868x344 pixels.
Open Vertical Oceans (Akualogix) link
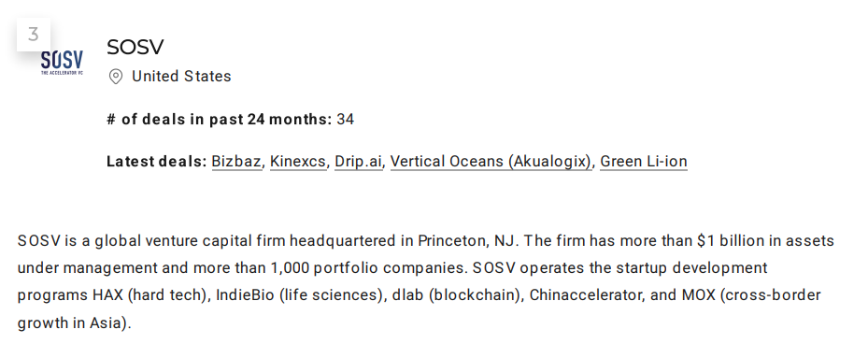point(491,161)
